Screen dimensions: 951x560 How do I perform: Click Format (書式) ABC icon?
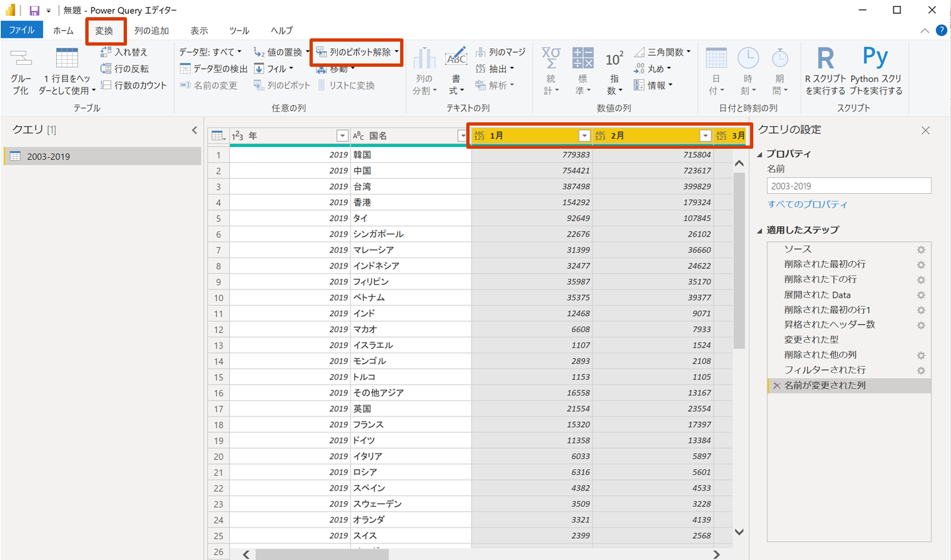click(456, 58)
